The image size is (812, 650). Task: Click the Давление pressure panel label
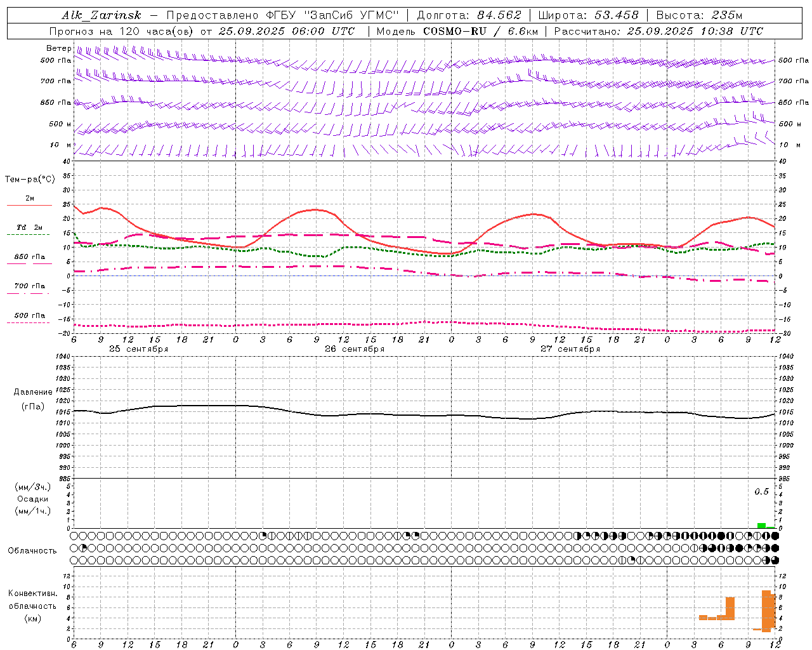[33, 392]
